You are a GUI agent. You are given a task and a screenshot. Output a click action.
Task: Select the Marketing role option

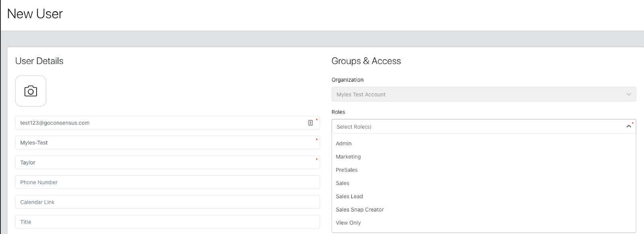(x=348, y=157)
